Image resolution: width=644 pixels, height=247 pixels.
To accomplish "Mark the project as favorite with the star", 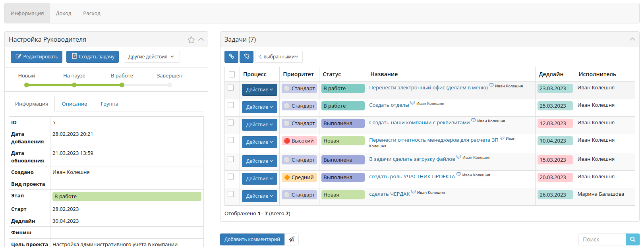I will 191,40.
